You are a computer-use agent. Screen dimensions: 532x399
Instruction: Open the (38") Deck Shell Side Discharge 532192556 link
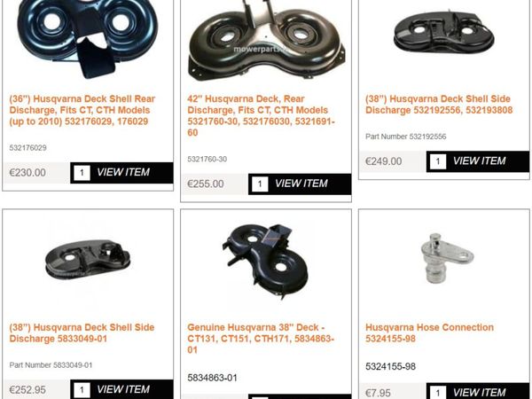(439, 105)
